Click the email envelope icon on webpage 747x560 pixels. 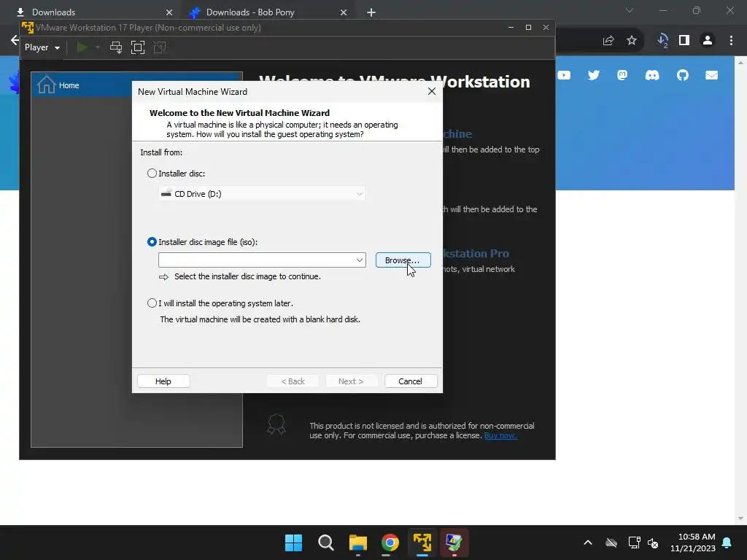tap(712, 75)
